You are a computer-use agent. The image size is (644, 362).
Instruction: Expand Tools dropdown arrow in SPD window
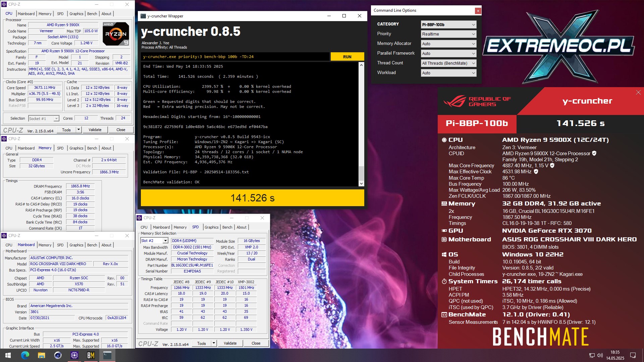coord(214,343)
